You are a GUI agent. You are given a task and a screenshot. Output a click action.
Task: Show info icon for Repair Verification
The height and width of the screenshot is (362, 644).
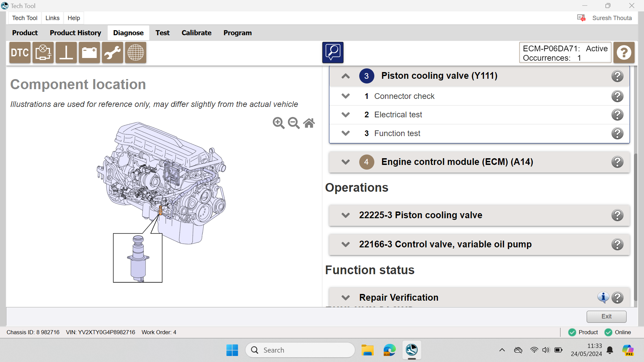603,297
